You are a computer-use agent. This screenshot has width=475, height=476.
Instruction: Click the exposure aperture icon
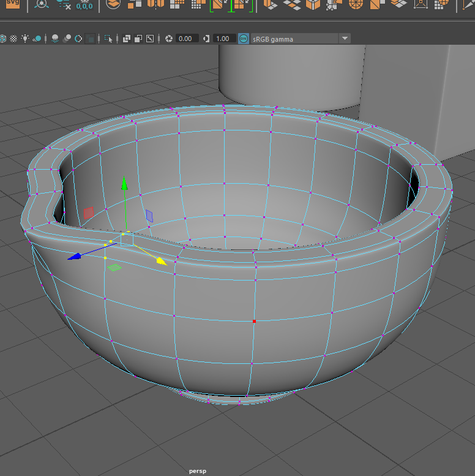168,39
